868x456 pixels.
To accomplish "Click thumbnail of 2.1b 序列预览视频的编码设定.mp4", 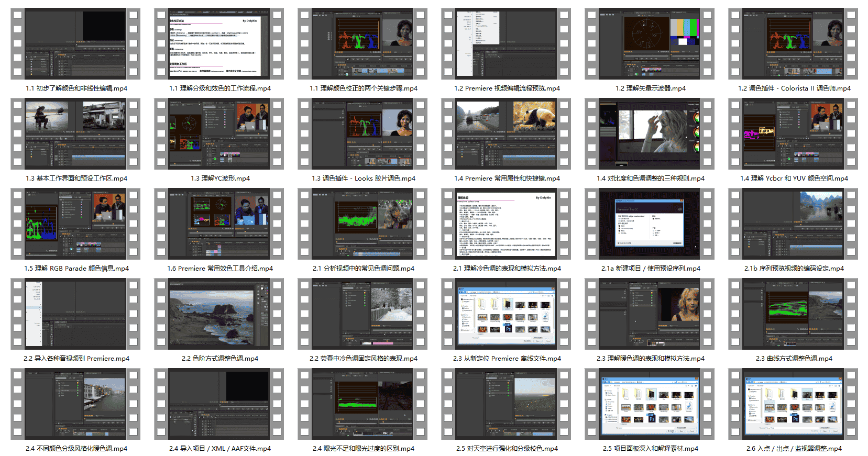I will [793, 224].
